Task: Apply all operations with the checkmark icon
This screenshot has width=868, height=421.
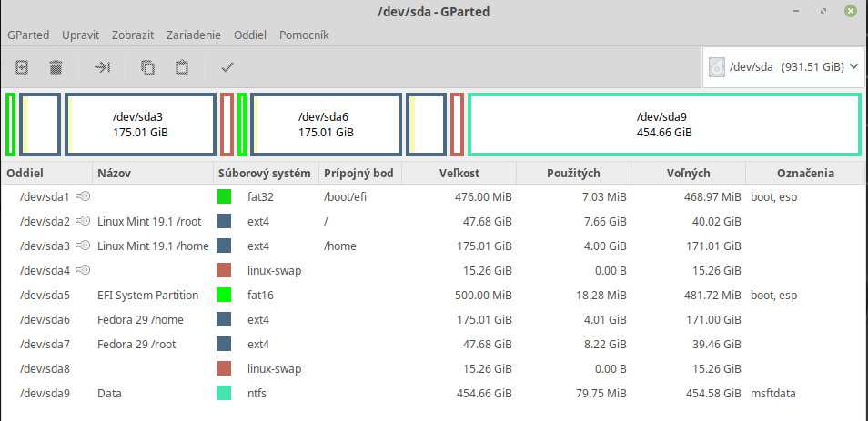Action: pos(227,66)
